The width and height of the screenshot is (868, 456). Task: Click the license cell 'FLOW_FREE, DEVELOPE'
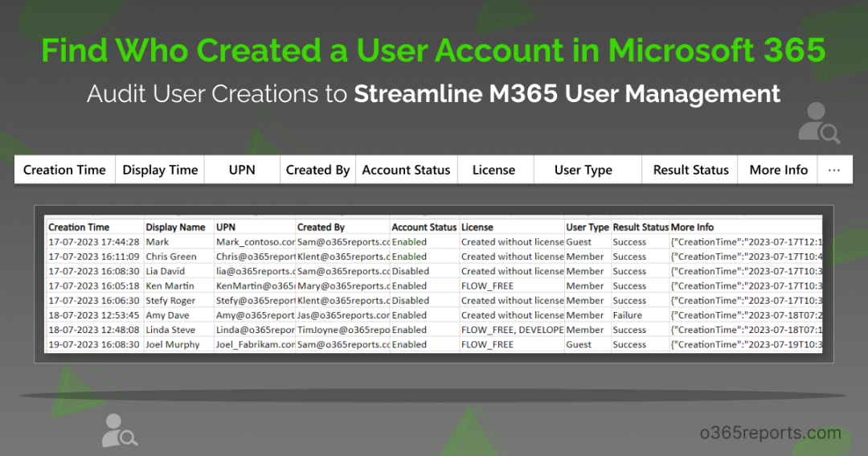point(513,330)
